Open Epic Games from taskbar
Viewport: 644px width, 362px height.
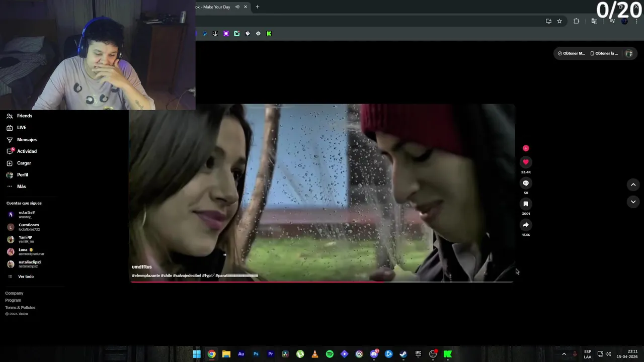[x=418, y=354]
